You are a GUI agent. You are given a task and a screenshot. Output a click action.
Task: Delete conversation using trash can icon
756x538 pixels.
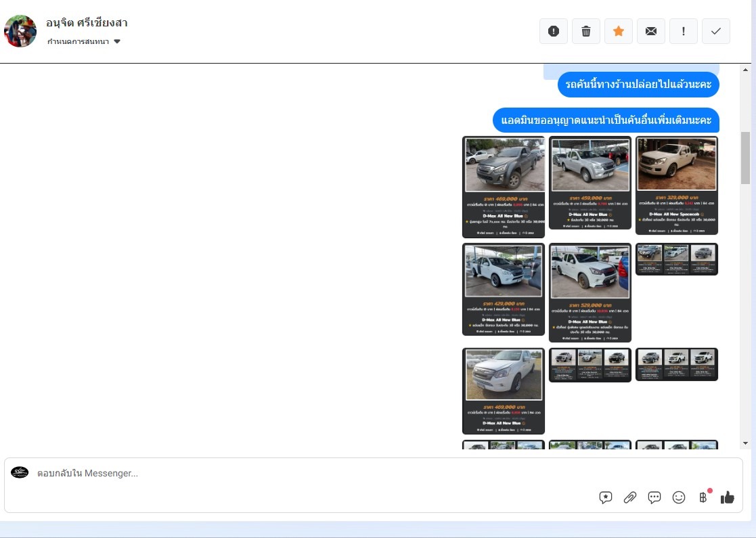(585, 31)
